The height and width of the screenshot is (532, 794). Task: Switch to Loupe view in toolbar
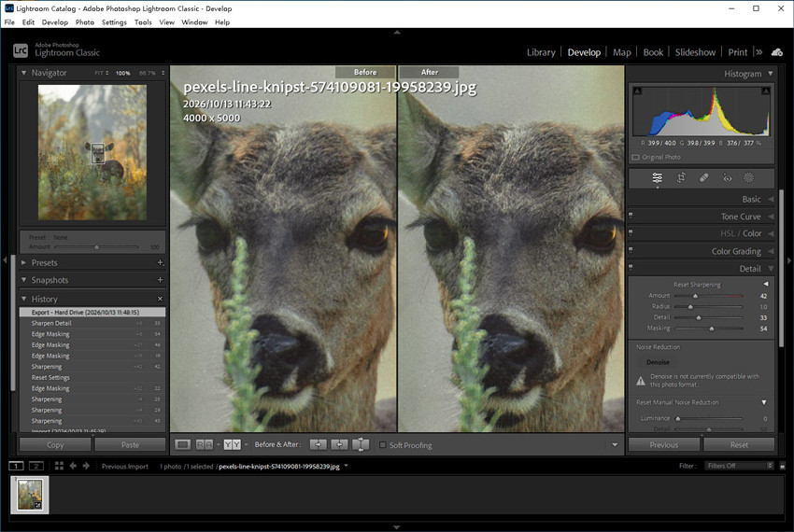point(183,444)
